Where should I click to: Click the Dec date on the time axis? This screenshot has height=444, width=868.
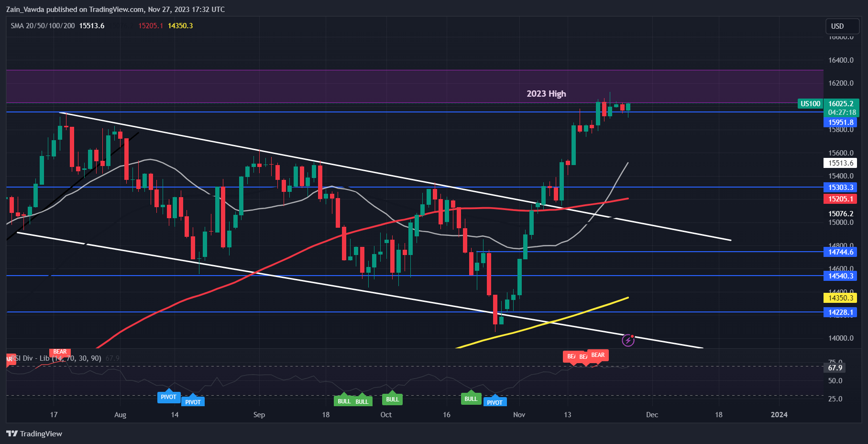point(652,415)
